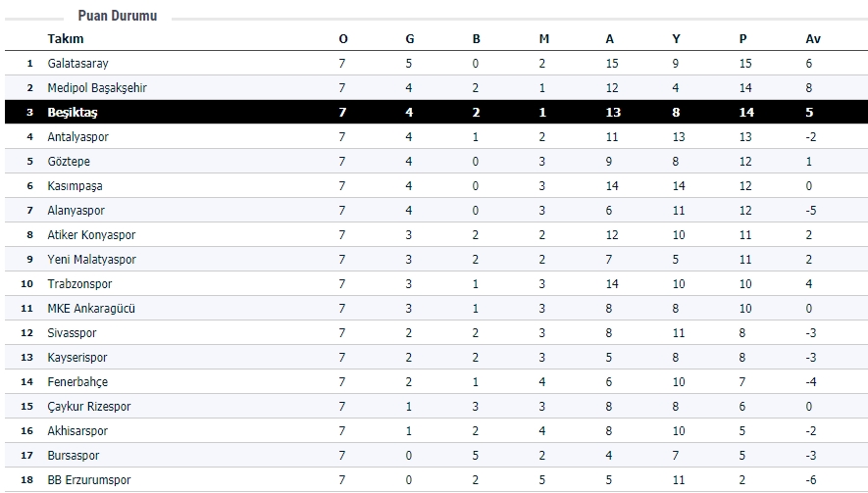Open the Kasımpaşa team entry
Image resolution: width=868 pixels, height=493 pixels.
coord(75,186)
